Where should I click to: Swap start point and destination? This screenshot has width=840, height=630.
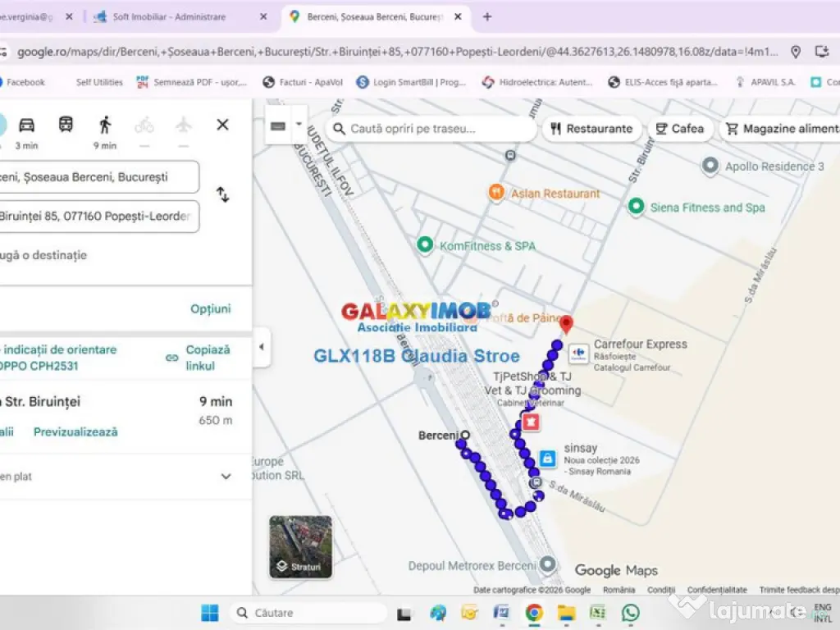click(222, 194)
